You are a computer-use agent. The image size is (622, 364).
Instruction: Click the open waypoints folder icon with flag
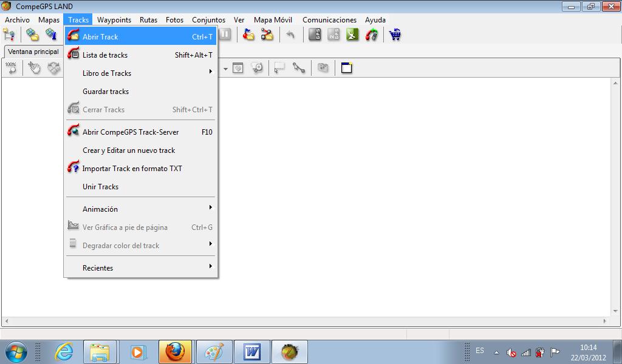[248, 35]
